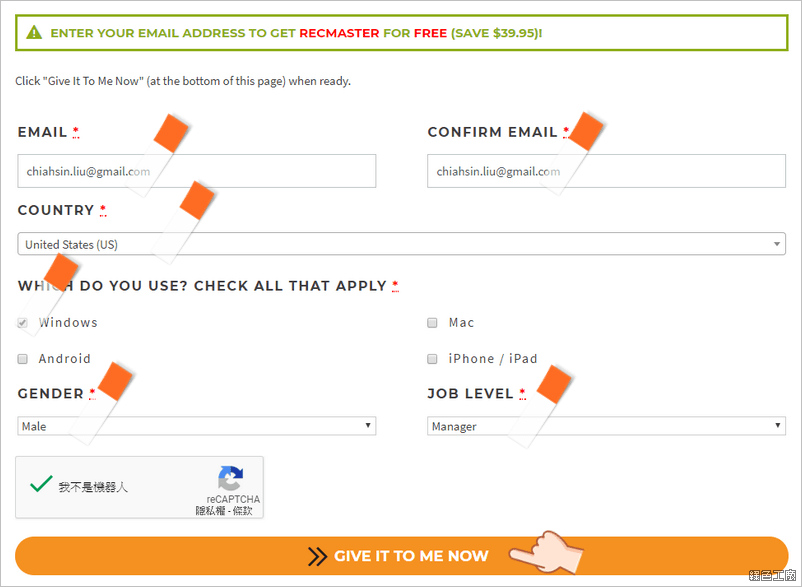Viewport: 802px width, 587px height.
Task: Click the watermark logo at bottom right
Action: [772, 575]
